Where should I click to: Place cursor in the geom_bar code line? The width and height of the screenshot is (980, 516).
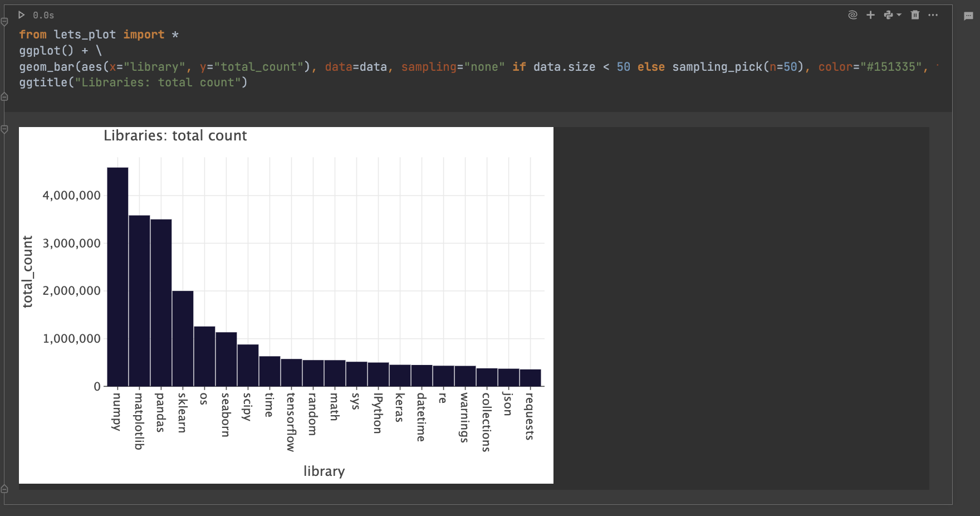(x=223, y=66)
